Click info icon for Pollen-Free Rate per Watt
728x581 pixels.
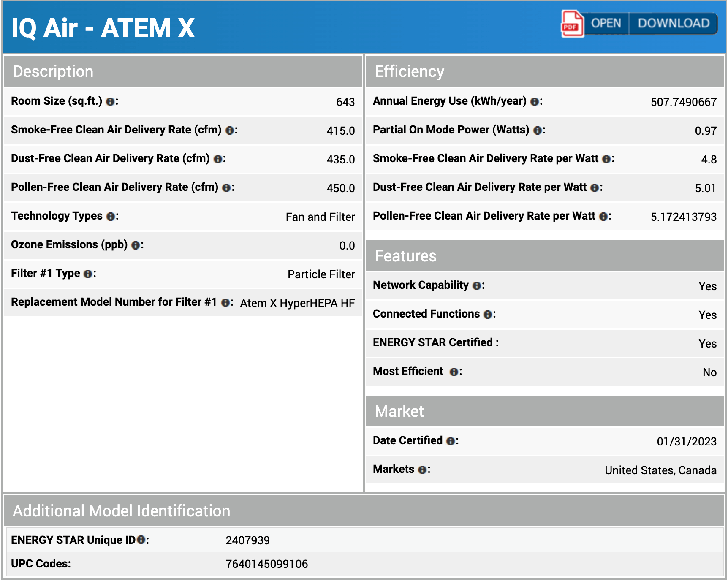[x=603, y=217]
